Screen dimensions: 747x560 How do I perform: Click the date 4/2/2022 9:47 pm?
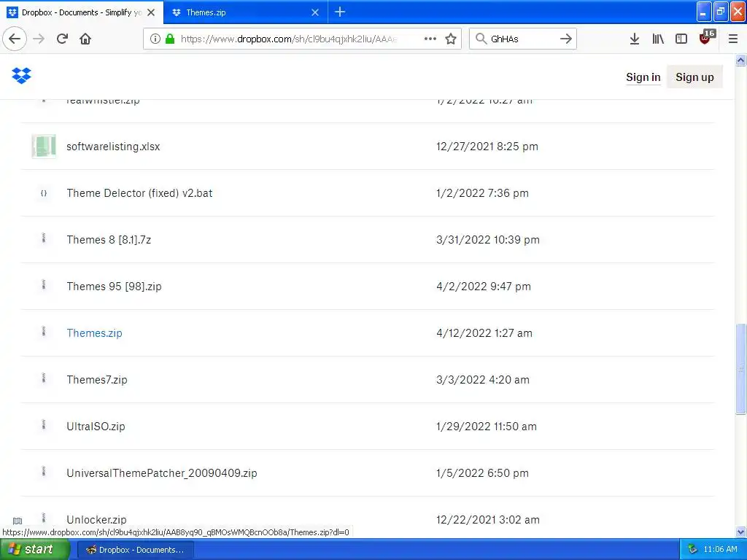(483, 286)
